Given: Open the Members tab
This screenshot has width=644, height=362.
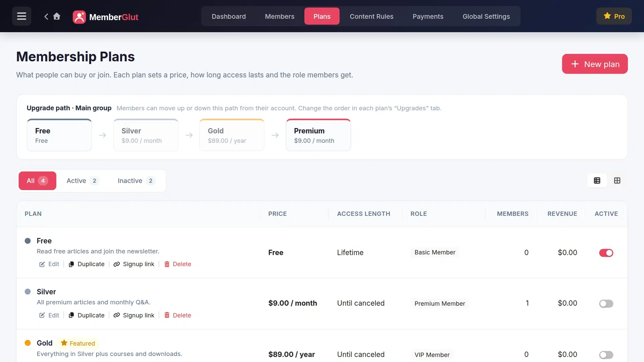Looking at the screenshot, I should click(279, 16).
